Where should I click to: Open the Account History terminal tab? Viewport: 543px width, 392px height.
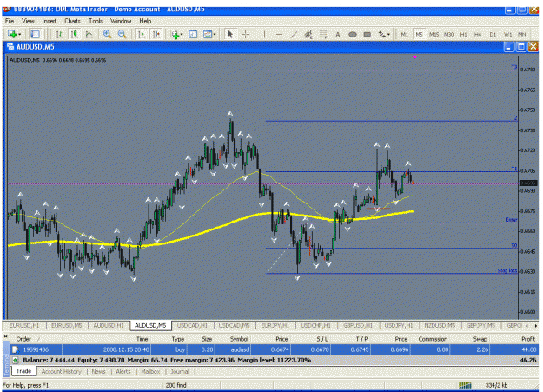pyautogui.click(x=62, y=371)
